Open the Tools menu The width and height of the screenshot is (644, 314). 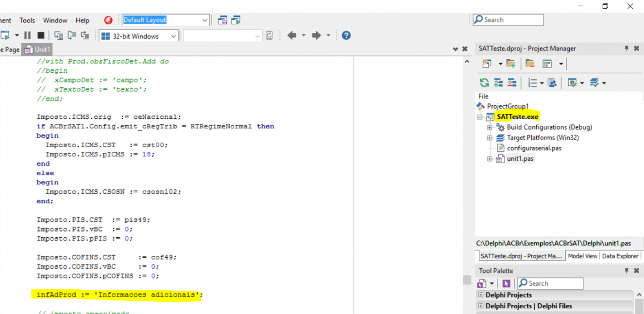coord(27,20)
